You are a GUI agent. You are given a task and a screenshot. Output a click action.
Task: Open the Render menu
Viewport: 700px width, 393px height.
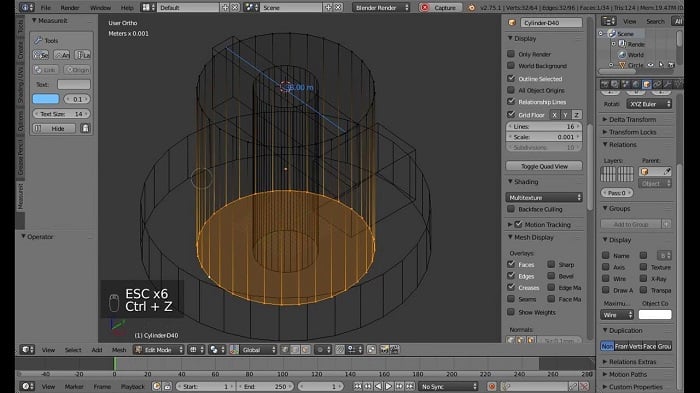[x=70, y=8]
